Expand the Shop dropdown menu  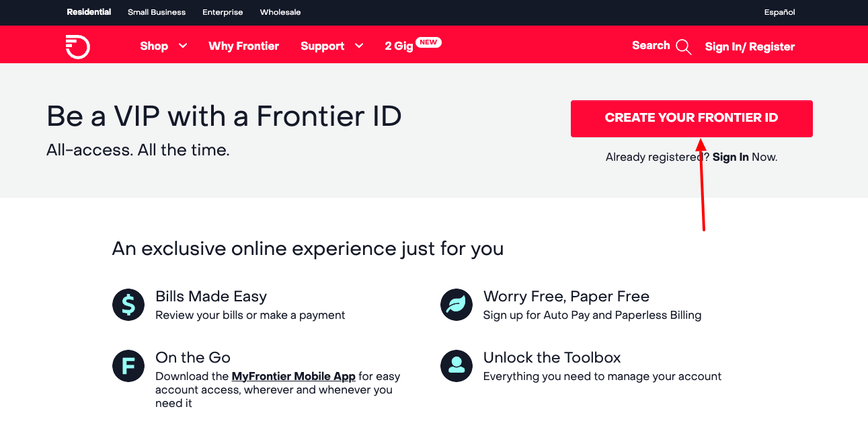coord(156,46)
